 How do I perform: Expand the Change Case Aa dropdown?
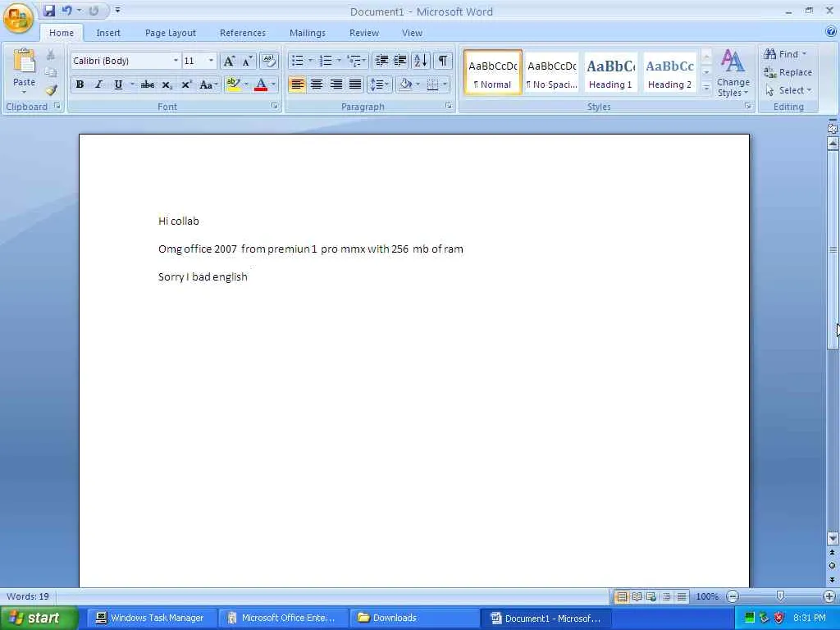click(x=208, y=84)
